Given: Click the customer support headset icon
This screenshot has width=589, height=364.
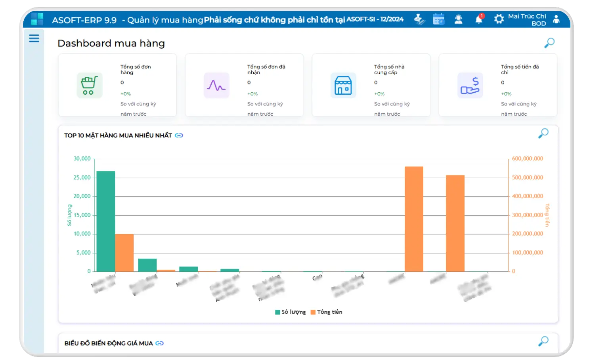Looking at the screenshot, I should tap(458, 19).
